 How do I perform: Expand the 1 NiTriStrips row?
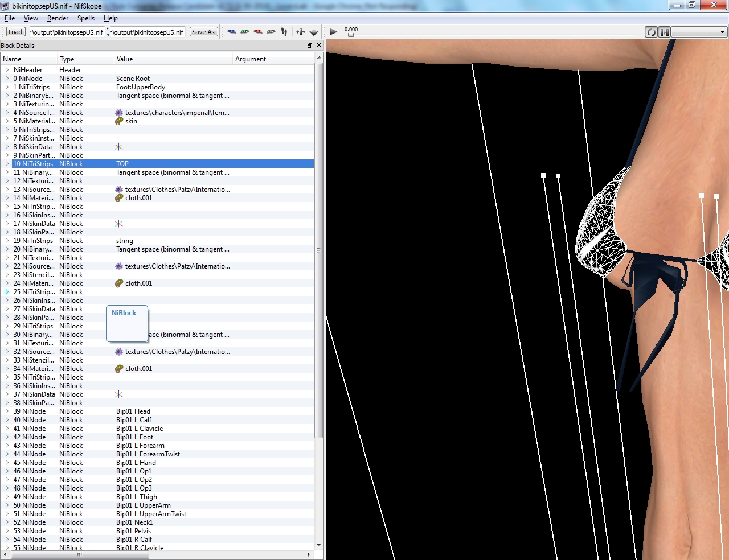[7, 87]
